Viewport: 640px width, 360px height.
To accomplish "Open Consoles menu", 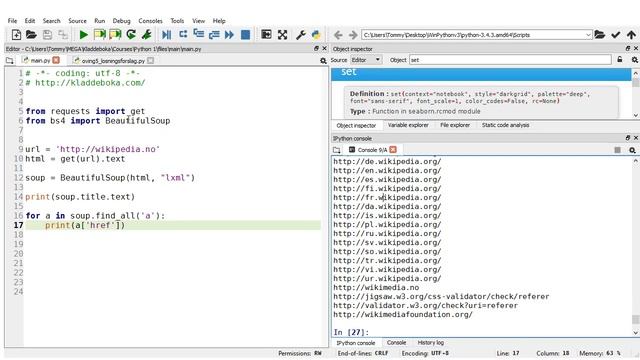I will tap(150, 21).
